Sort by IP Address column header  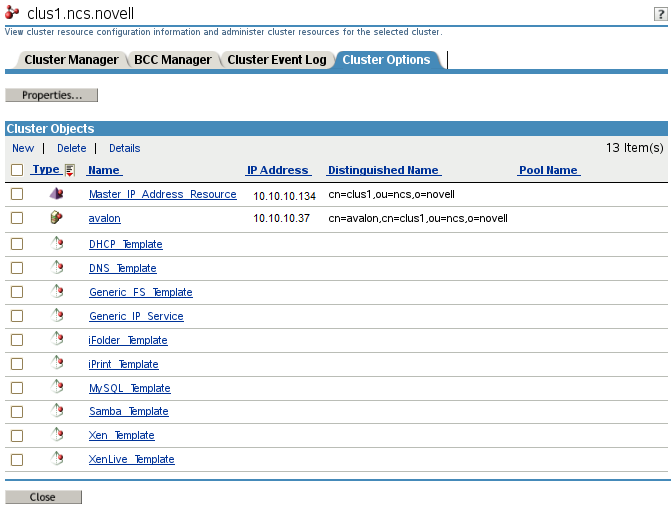279,170
